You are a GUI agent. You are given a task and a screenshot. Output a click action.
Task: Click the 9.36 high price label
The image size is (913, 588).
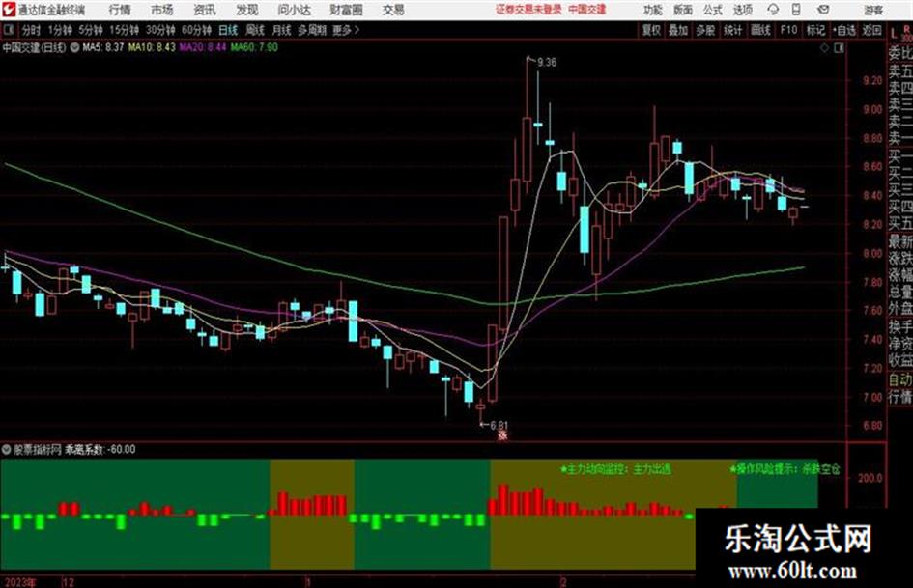546,63
